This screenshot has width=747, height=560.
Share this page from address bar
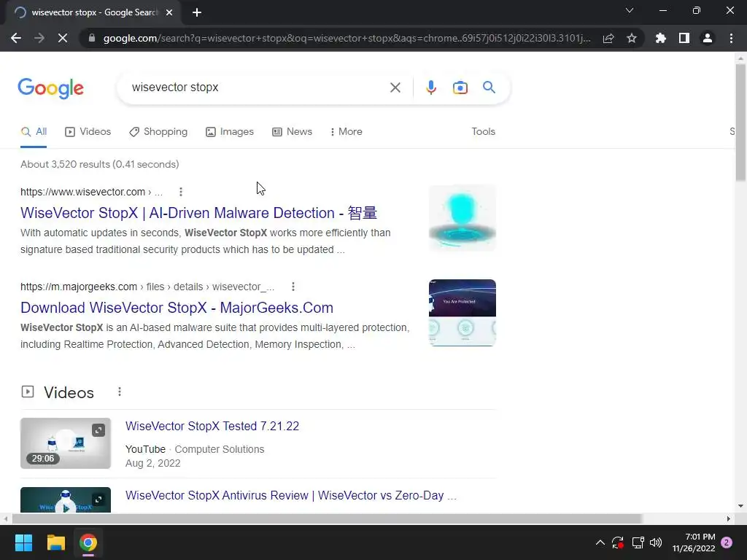tap(608, 38)
